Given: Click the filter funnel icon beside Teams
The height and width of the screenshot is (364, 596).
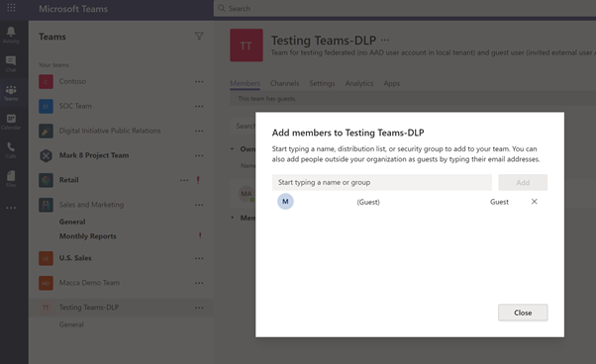Looking at the screenshot, I should click(199, 37).
